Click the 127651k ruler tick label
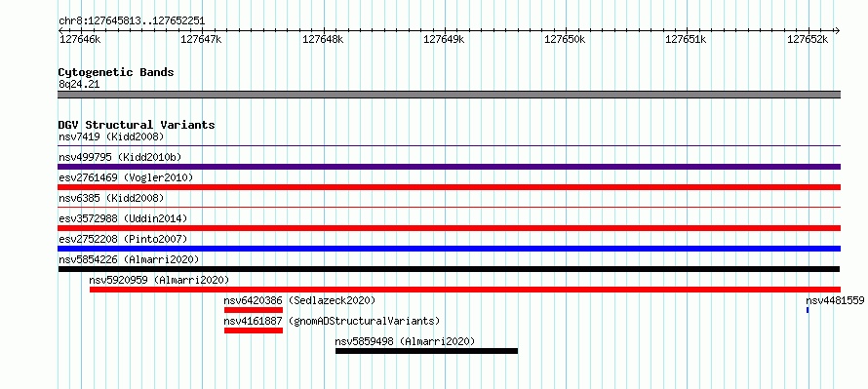868x389 pixels. coord(686,40)
